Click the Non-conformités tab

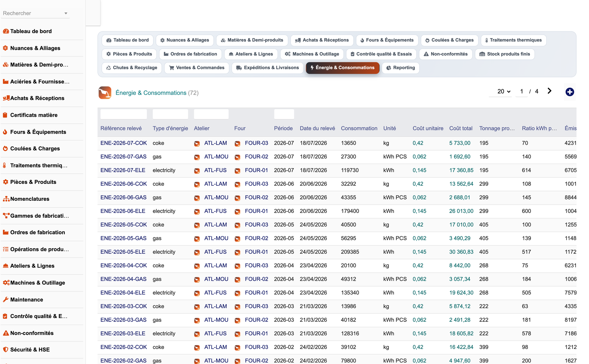446,54
